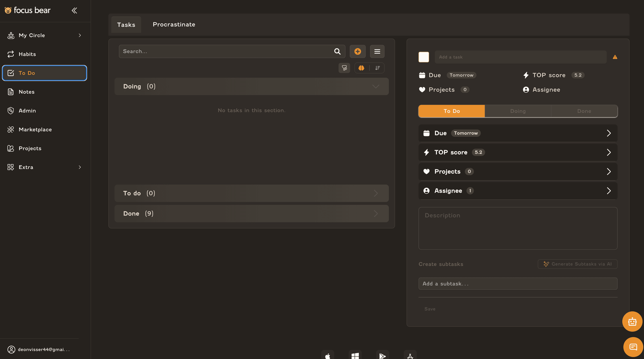Screen dimensions: 644x359
Task: Clear filters using the filter-x icon
Action: pos(344,68)
